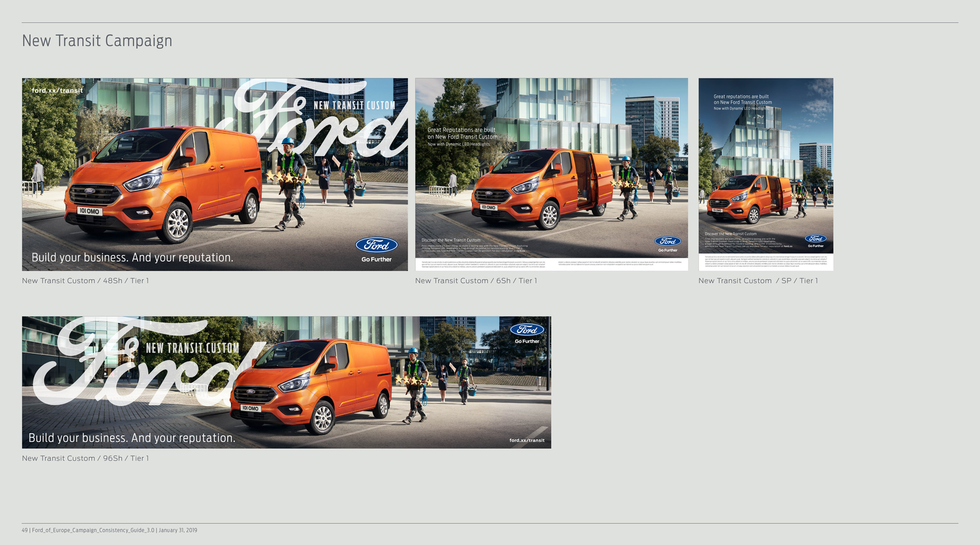Select caption 'New Transit Custom / SP / Tier 1'
Image resolution: width=980 pixels, height=545 pixels.
coord(758,281)
